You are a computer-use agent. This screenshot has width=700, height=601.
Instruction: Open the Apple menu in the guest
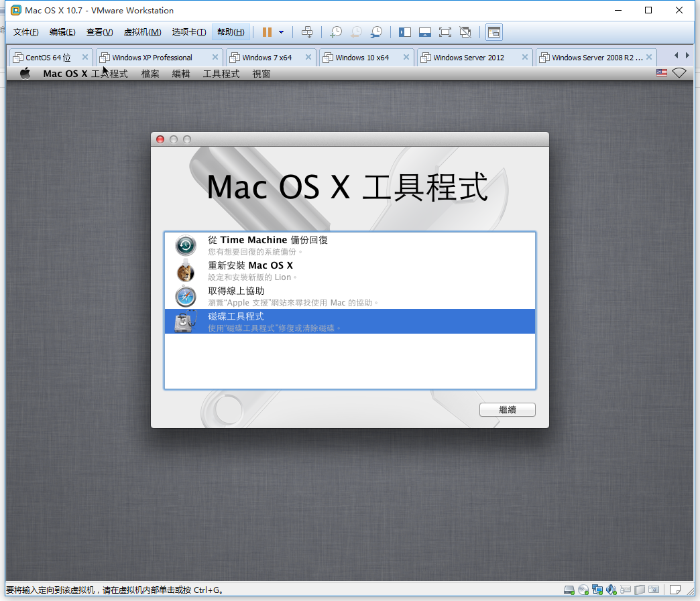(25, 74)
